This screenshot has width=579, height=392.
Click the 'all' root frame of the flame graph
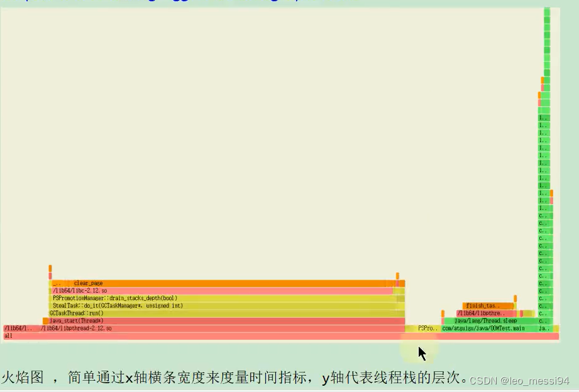tap(281, 336)
